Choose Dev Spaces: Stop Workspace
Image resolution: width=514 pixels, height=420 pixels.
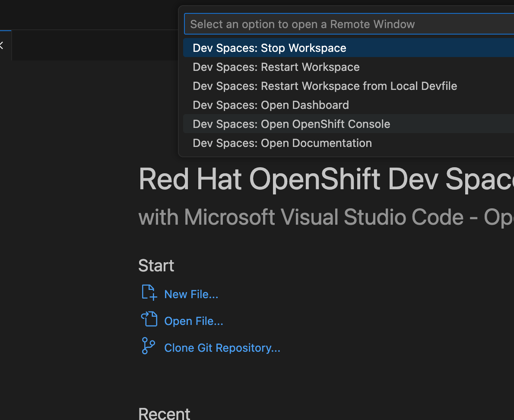pyautogui.click(x=269, y=48)
